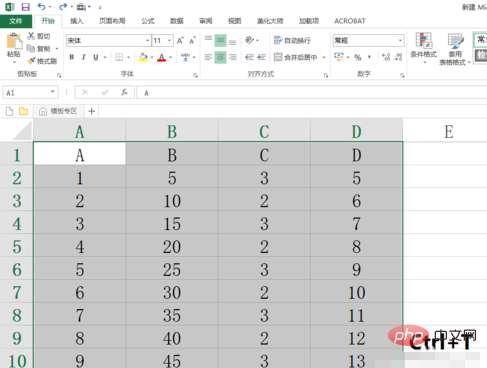Click the new document icon
Viewport: 487px width, 368px height.
click(10, 111)
